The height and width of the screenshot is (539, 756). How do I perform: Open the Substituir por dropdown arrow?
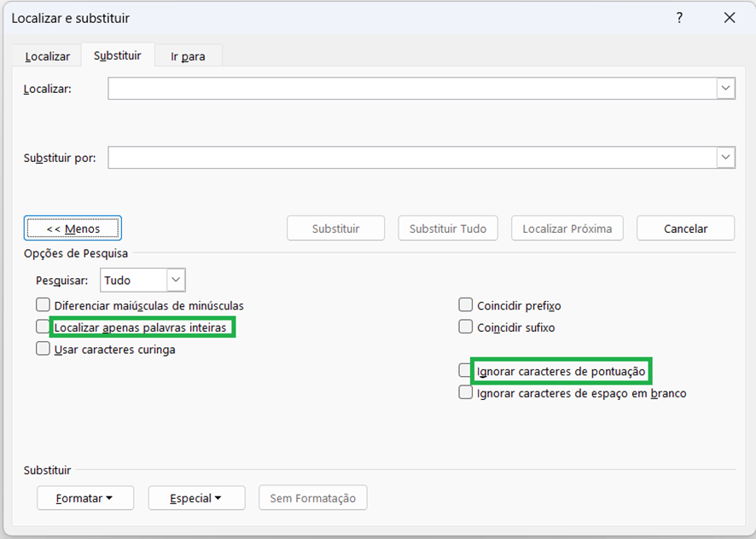click(725, 158)
